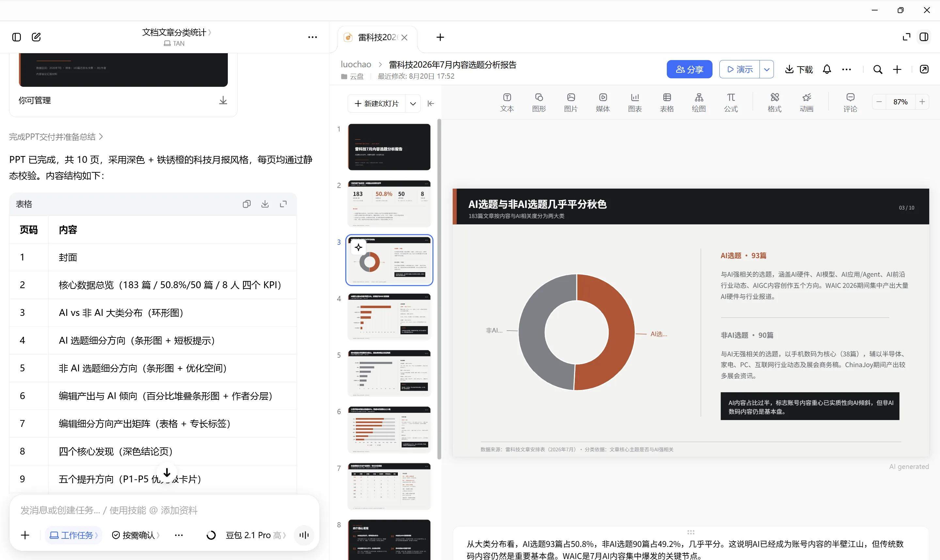The image size is (940, 560).
Task: Click the 87% zoom value
Action: pos(901,102)
